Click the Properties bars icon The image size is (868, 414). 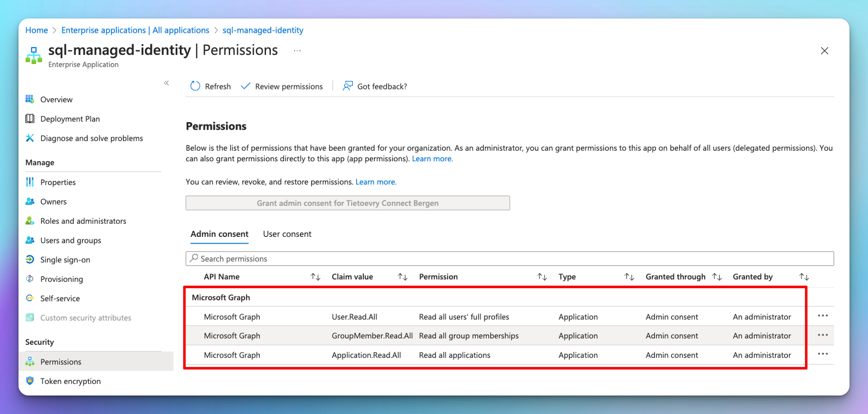pyautogui.click(x=30, y=182)
